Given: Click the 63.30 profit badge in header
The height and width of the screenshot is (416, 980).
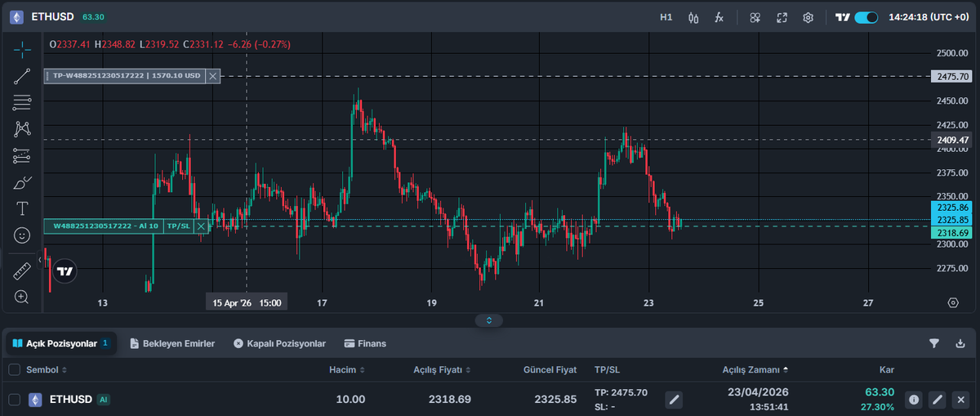Looking at the screenshot, I should pos(93,17).
